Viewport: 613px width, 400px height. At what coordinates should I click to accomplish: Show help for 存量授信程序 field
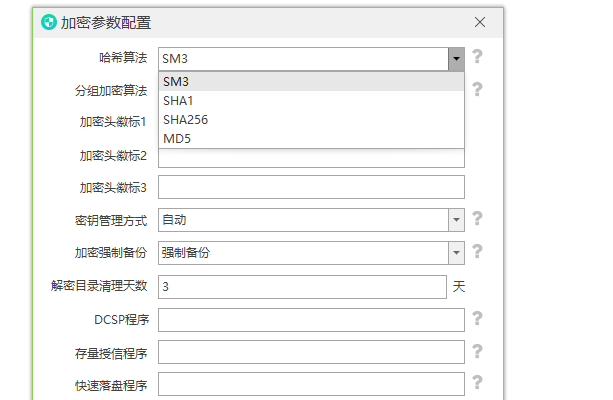[478, 351]
